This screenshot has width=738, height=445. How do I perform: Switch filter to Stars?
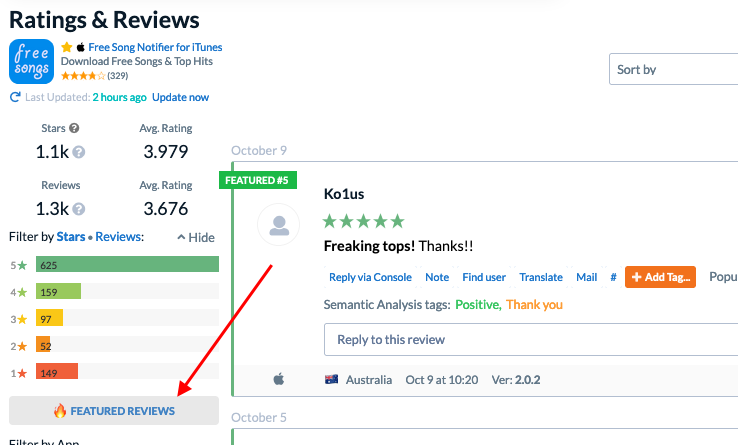(71, 236)
